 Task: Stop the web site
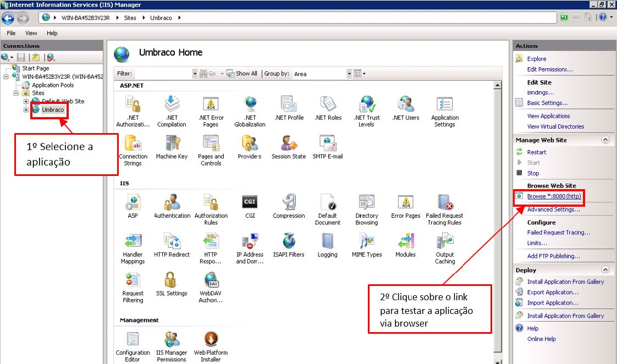(533, 173)
